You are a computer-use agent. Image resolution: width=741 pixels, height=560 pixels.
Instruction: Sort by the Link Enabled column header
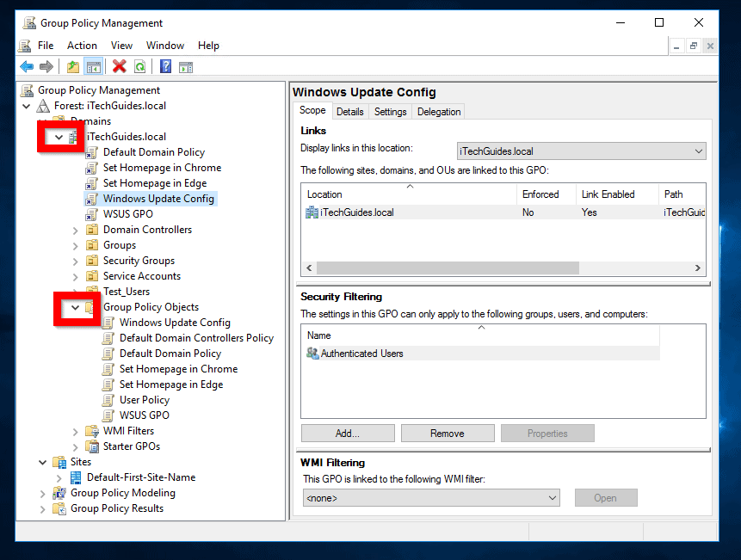[617, 194]
